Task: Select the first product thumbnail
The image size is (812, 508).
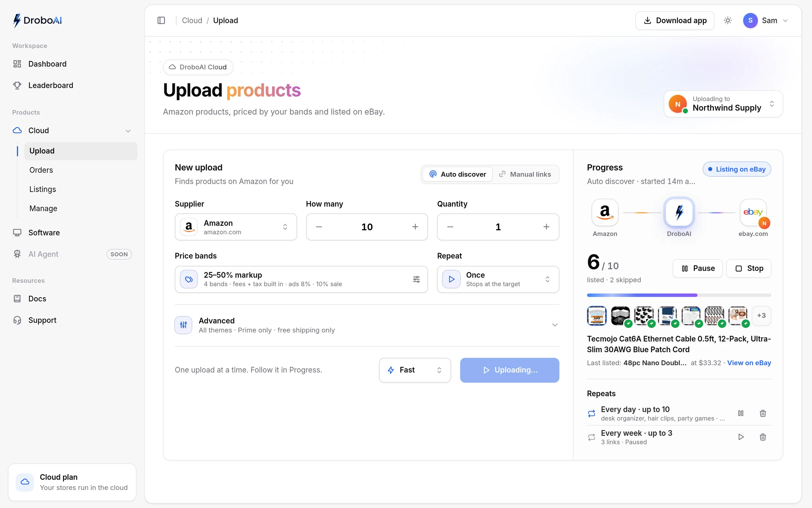Action: [597, 316]
